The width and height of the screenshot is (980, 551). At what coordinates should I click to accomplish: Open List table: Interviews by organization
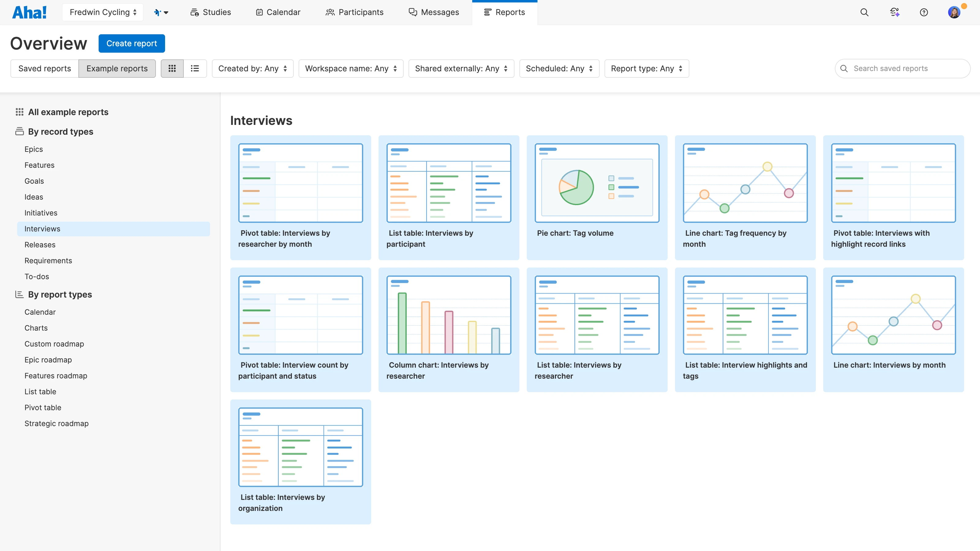pos(300,462)
